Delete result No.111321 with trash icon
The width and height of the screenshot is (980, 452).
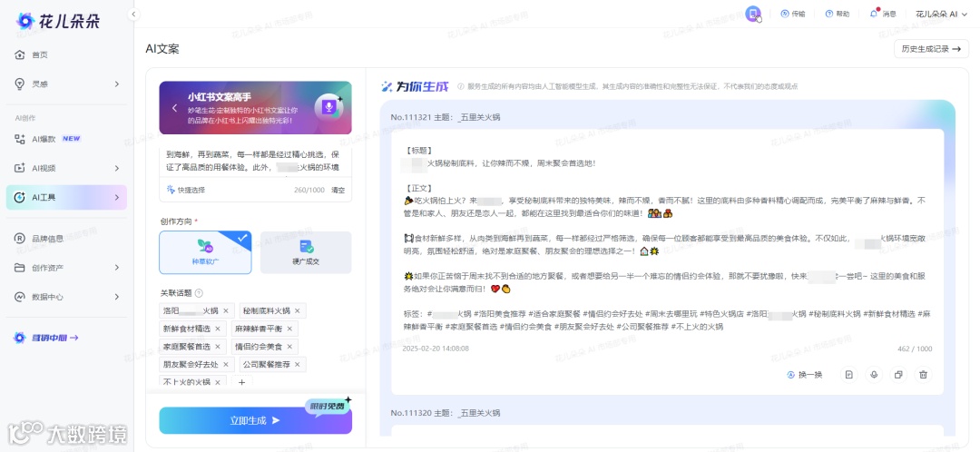(x=923, y=375)
